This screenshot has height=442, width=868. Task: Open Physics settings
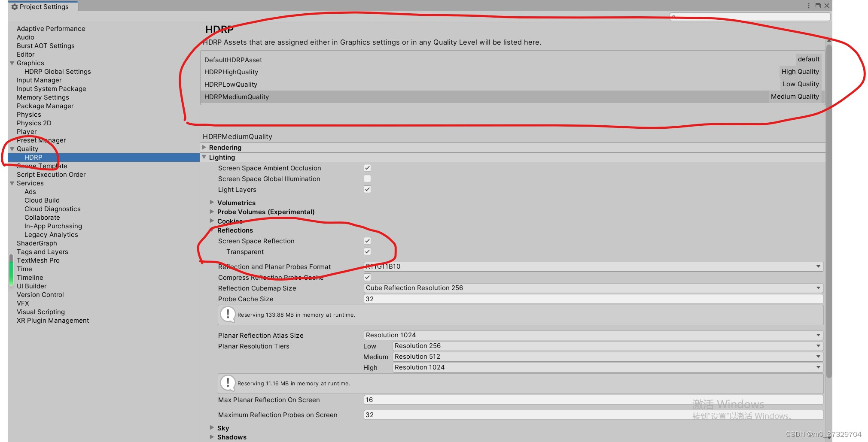[29, 115]
